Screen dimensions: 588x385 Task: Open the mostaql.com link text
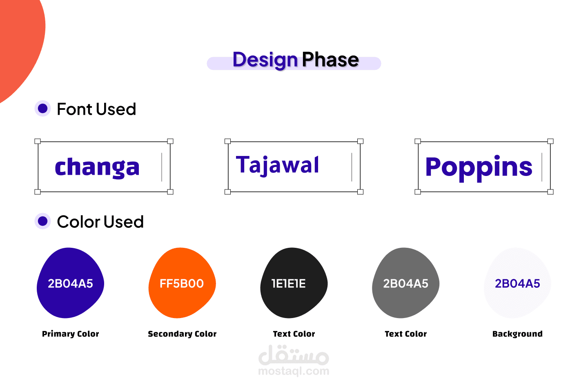[294, 371]
